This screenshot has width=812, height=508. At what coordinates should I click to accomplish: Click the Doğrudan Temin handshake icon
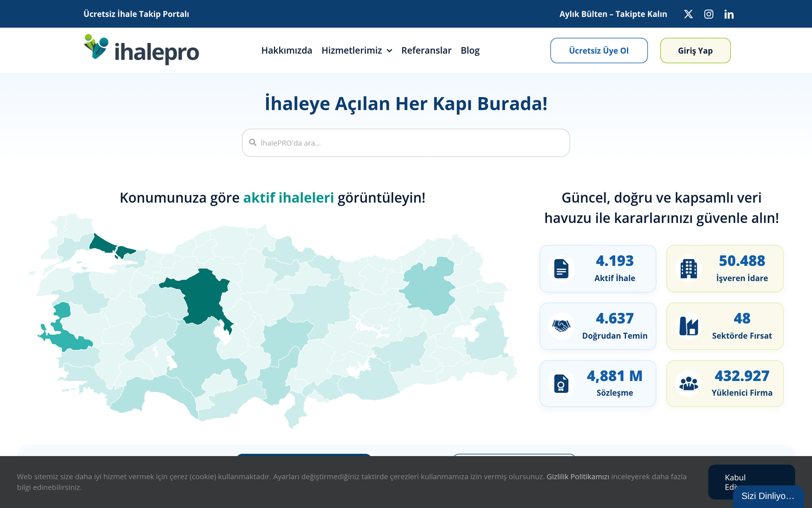[x=561, y=326]
